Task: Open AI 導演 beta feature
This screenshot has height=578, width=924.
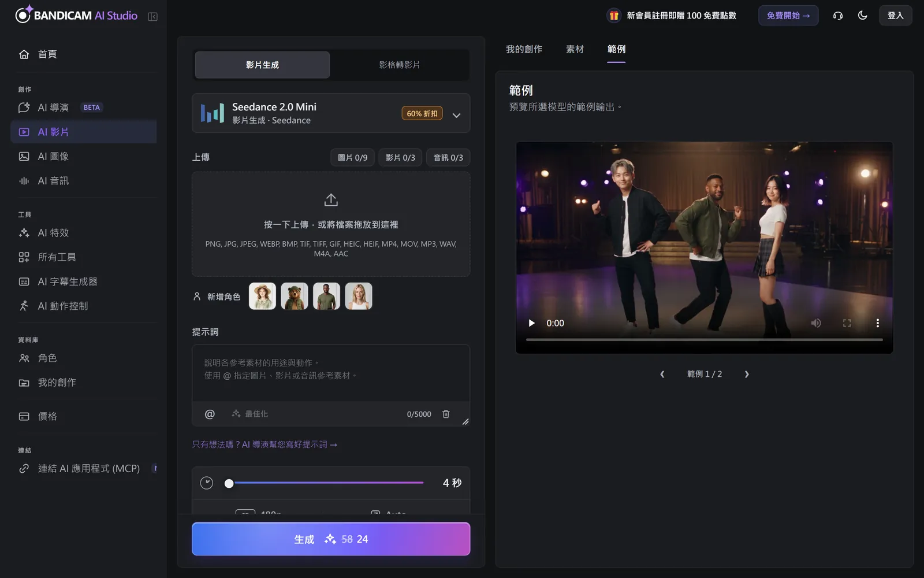Action: pyautogui.click(x=84, y=108)
